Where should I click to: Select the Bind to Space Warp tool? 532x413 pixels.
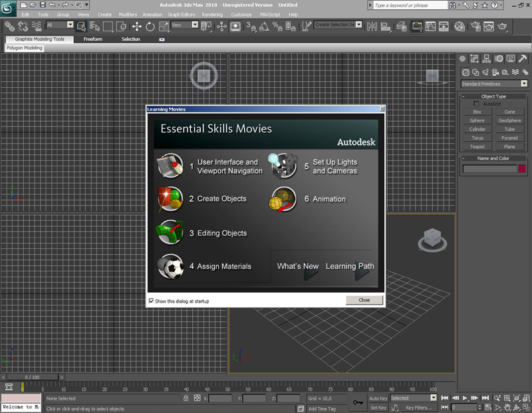coord(37,26)
